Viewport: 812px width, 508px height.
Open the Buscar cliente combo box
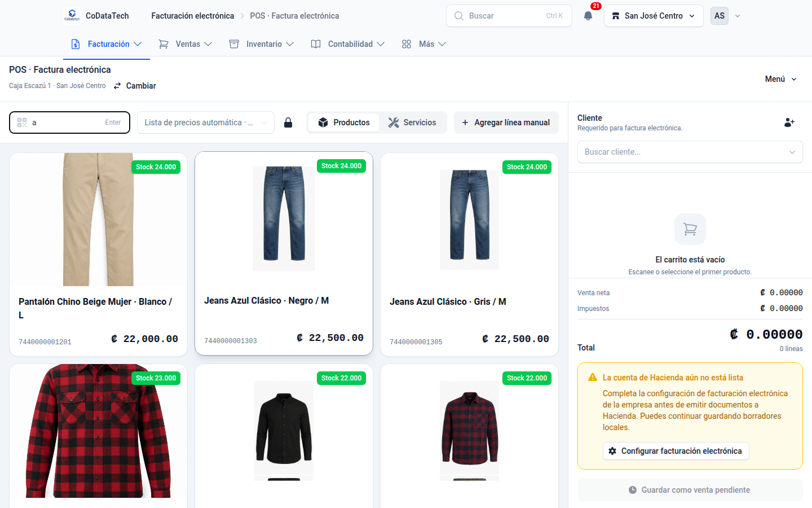[690, 152]
